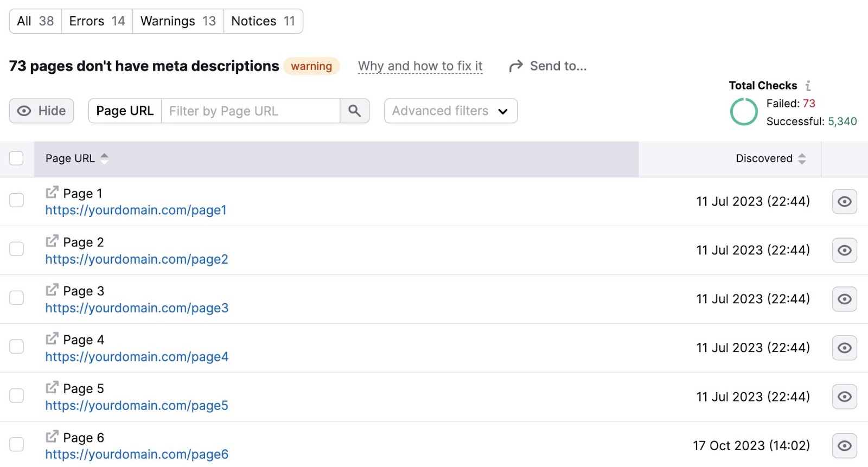Click the Total Checks progress ring
The image size is (868, 467).
[x=744, y=112]
